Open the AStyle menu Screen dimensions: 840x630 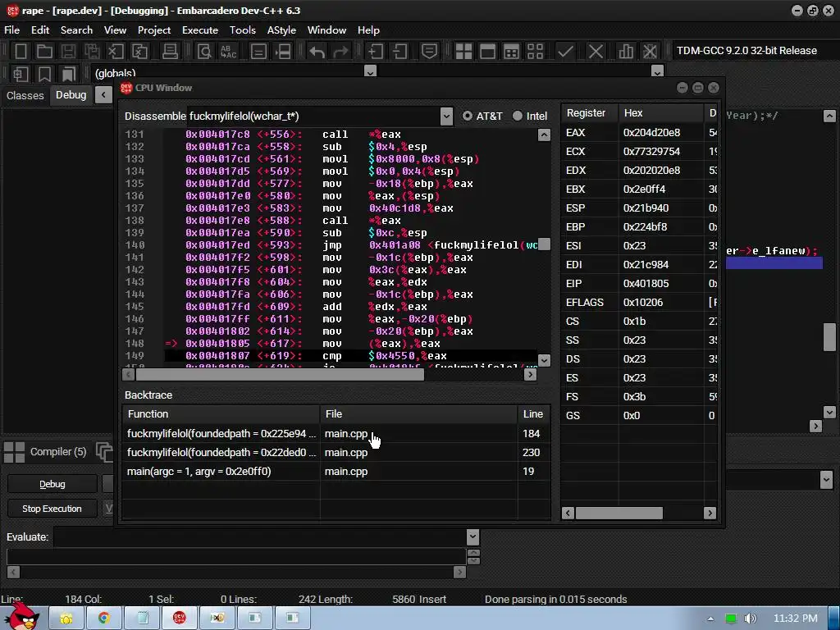pos(281,30)
